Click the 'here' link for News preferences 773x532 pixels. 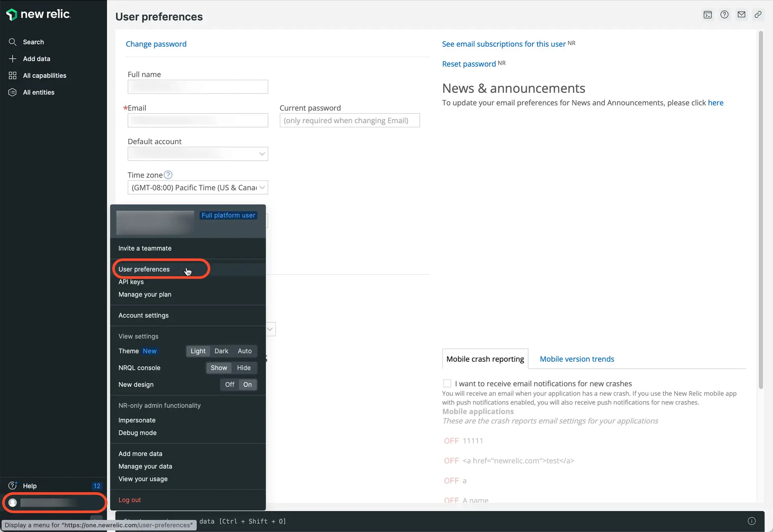pos(715,103)
